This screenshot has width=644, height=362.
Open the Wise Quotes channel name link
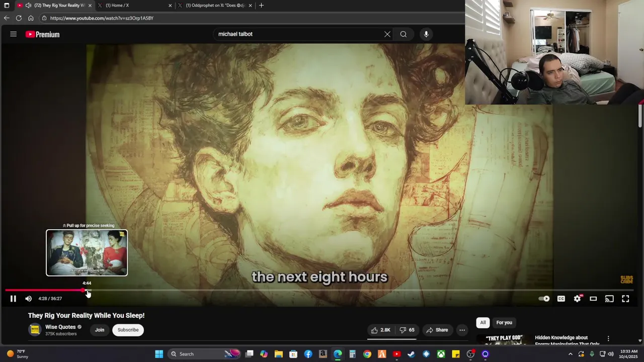coord(60,327)
